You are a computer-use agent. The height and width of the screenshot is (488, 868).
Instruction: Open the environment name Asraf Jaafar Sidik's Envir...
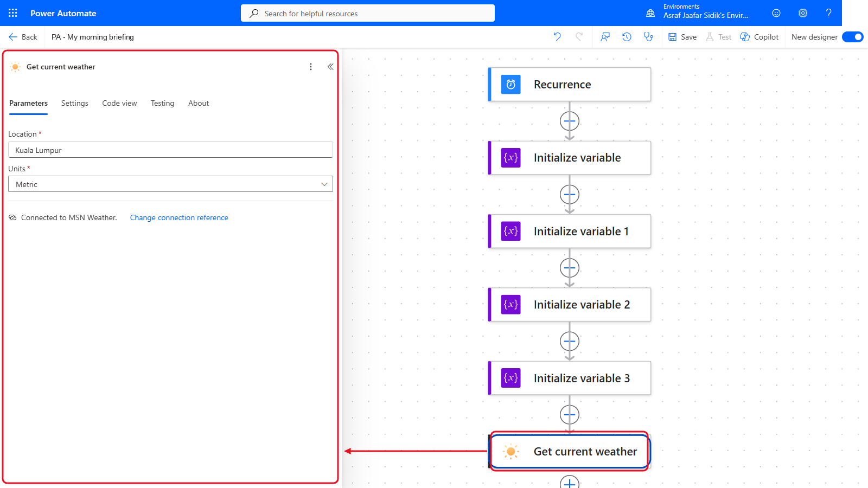click(706, 16)
